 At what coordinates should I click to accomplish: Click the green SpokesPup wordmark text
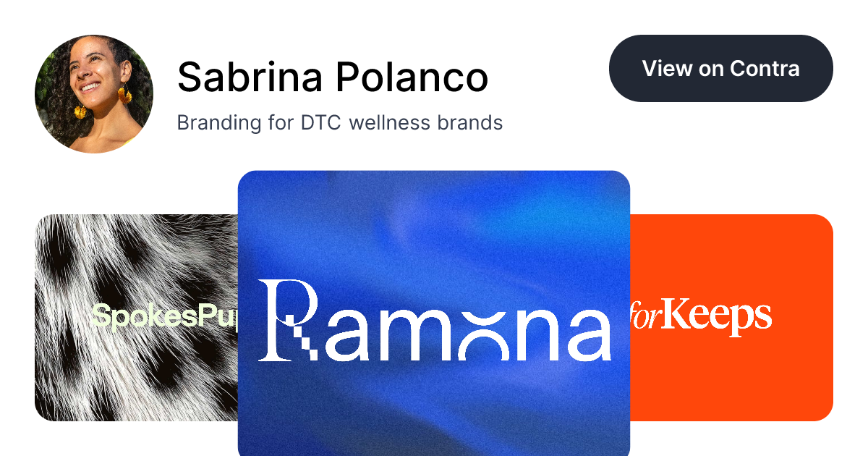tap(165, 317)
